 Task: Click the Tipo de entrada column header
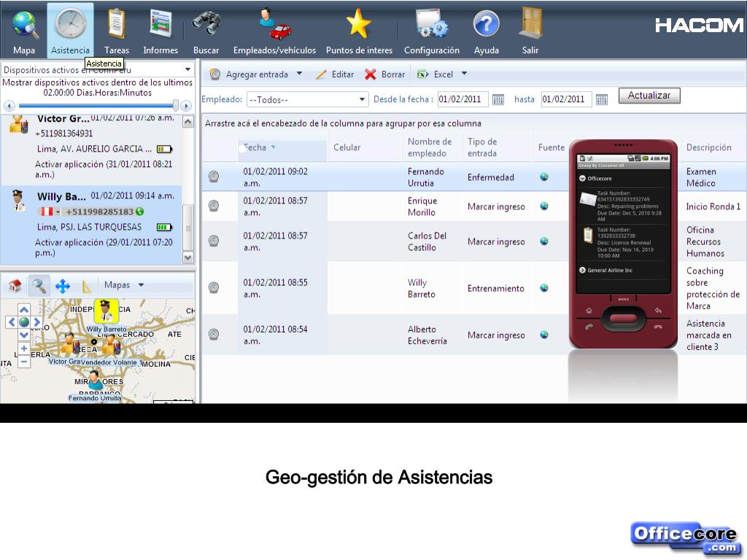[496, 147]
